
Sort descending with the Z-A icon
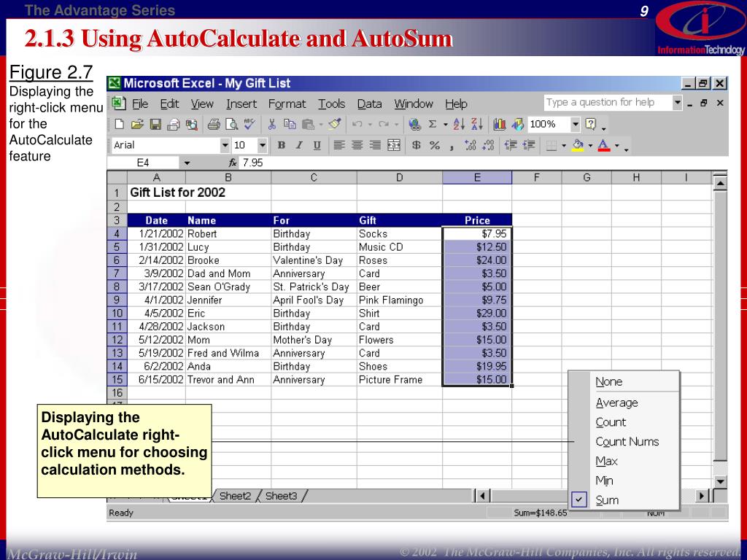point(477,125)
